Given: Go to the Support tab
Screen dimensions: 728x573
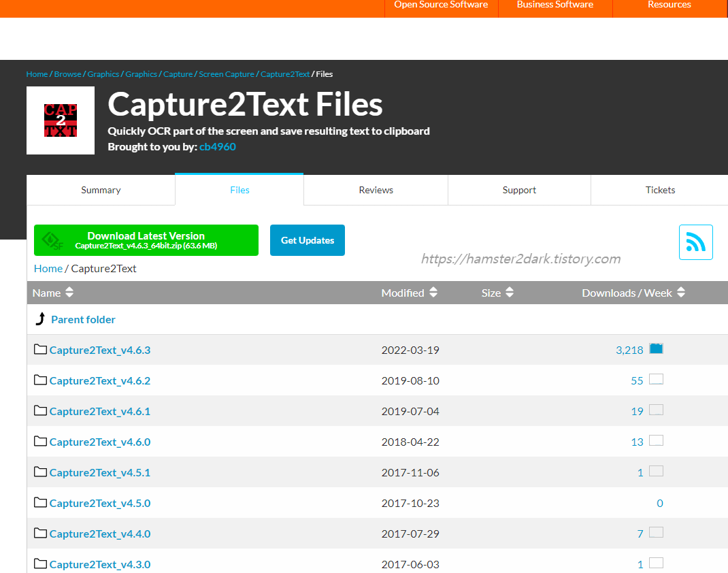Looking at the screenshot, I should pyautogui.click(x=519, y=190).
